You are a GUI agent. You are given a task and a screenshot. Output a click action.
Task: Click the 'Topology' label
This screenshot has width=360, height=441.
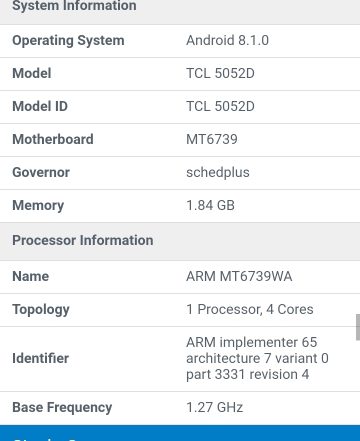pyautogui.click(x=41, y=310)
